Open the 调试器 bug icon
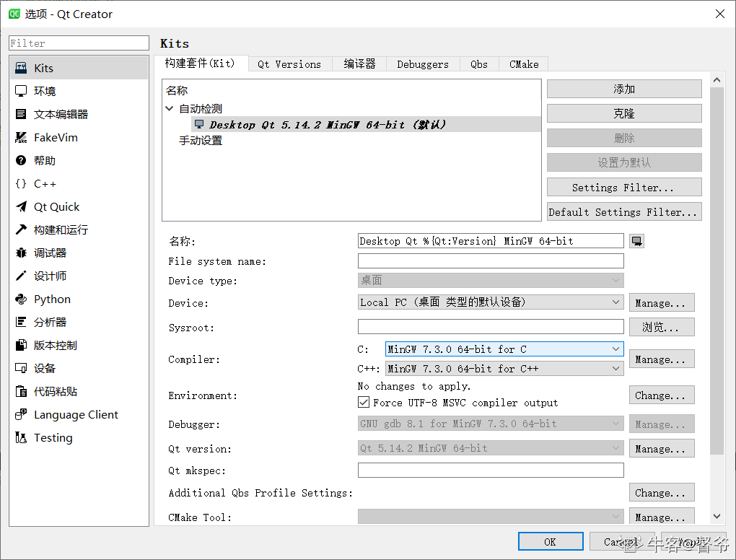Viewport: 736px width, 560px height. click(x=21, y=253)
